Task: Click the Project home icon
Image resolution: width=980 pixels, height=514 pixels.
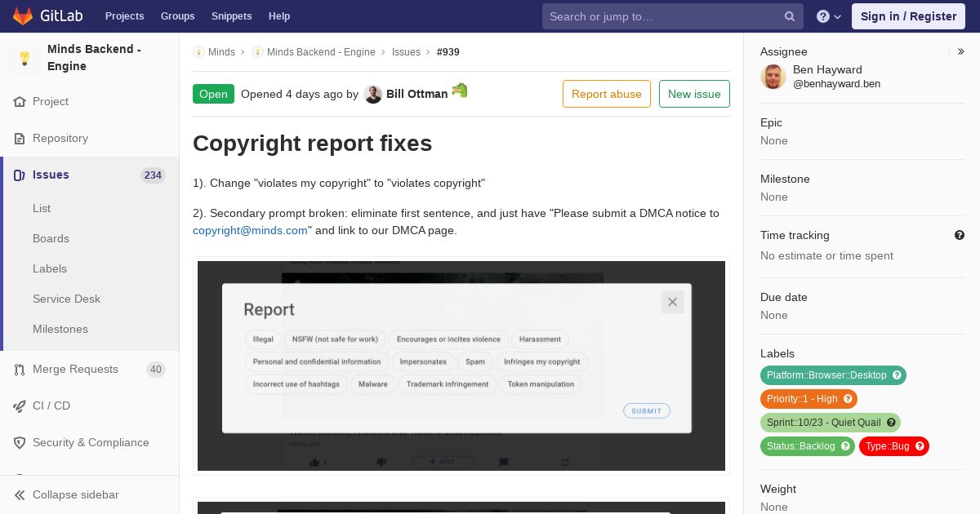Action: click(20, 102)
